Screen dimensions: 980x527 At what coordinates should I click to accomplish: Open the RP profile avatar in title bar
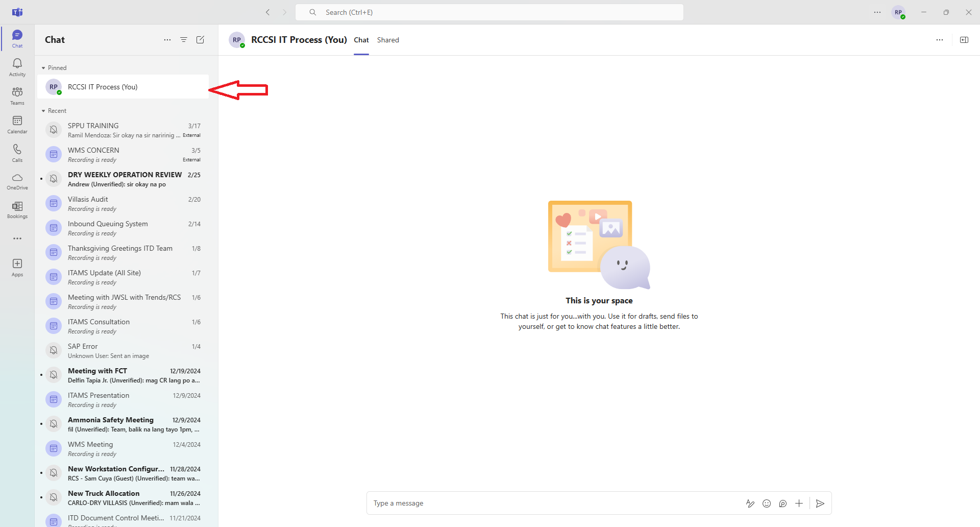click(x=899, y=12)
